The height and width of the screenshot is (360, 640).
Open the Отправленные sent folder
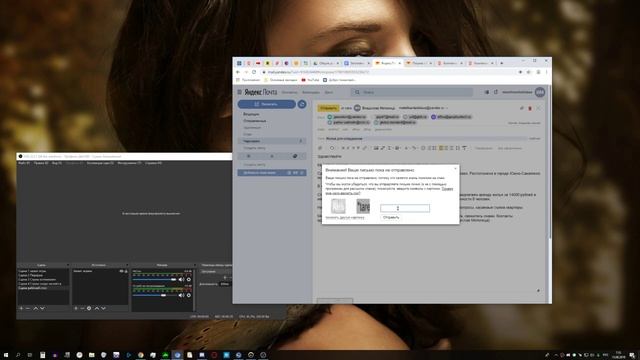[x=255, y=121]
